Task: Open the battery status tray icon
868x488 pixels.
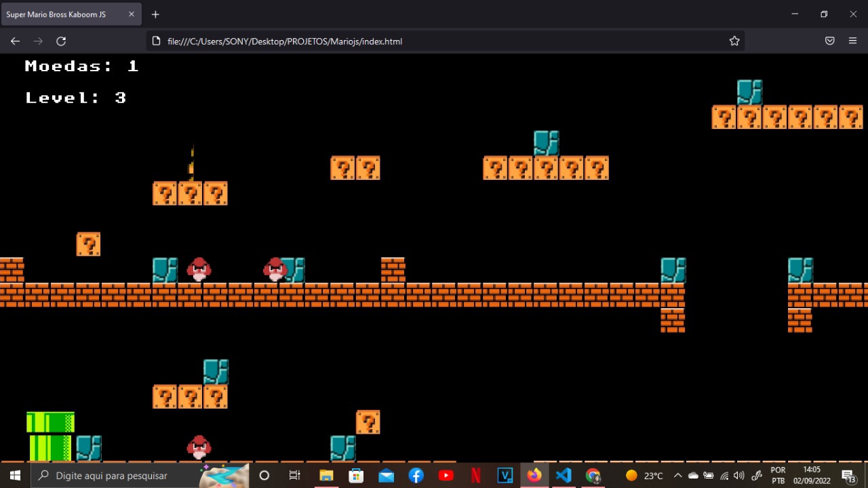Action: tap(709, 476)
